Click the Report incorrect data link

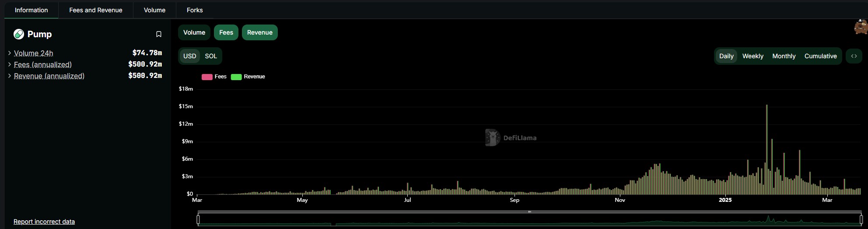pos(44,222)
